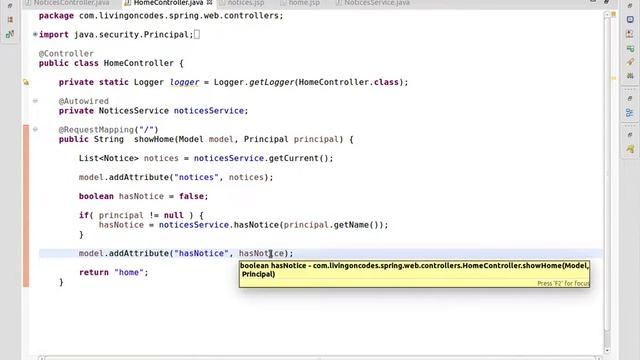The image size is (640, 360).
Task: Click the "Press 'F2' for focus" tooltip hint
Action: pos(563,283)
